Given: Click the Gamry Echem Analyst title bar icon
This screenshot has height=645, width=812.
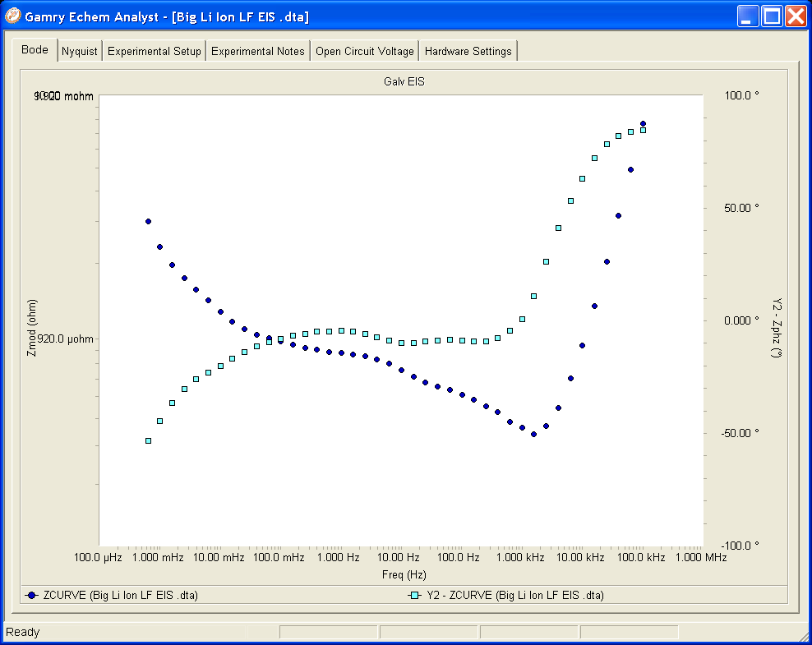Looking at the screenshot, I should click(13, 16).
